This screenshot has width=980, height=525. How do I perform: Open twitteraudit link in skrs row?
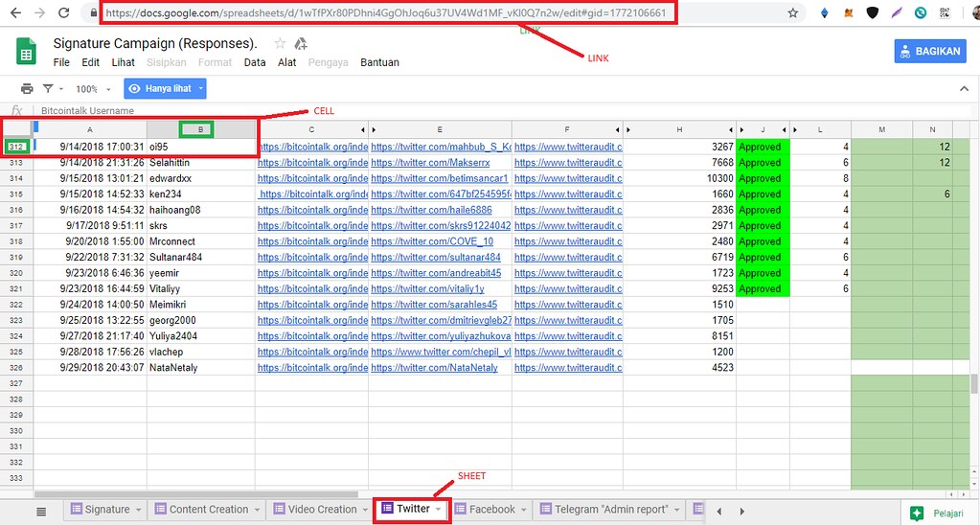568,226
